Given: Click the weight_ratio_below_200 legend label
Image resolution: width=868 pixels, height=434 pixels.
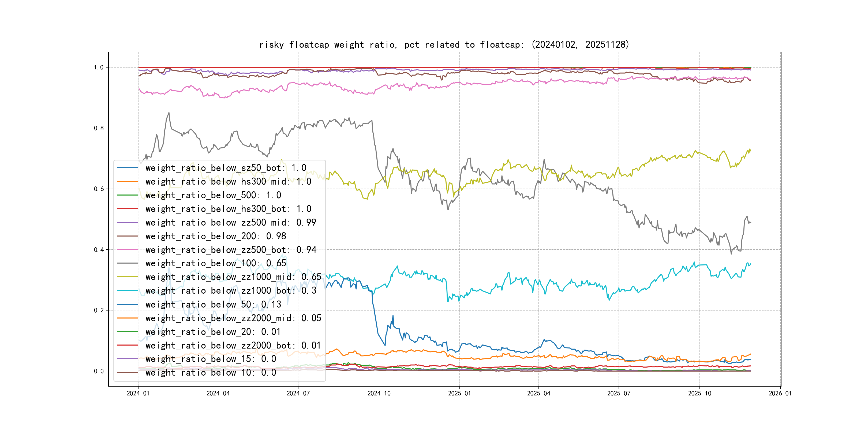Looking at the screenshot, I should (216, 236).
